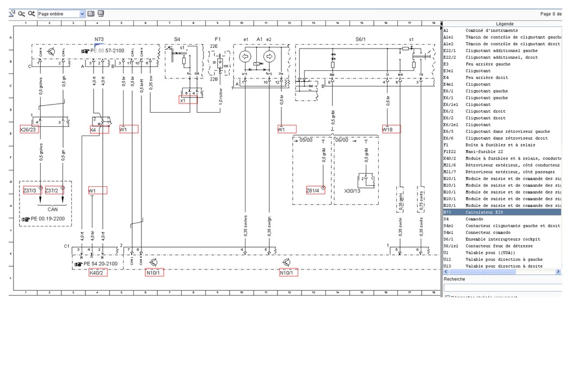
Task: Select legend row E4 Feu arrière droit
Action: (502, 78)
